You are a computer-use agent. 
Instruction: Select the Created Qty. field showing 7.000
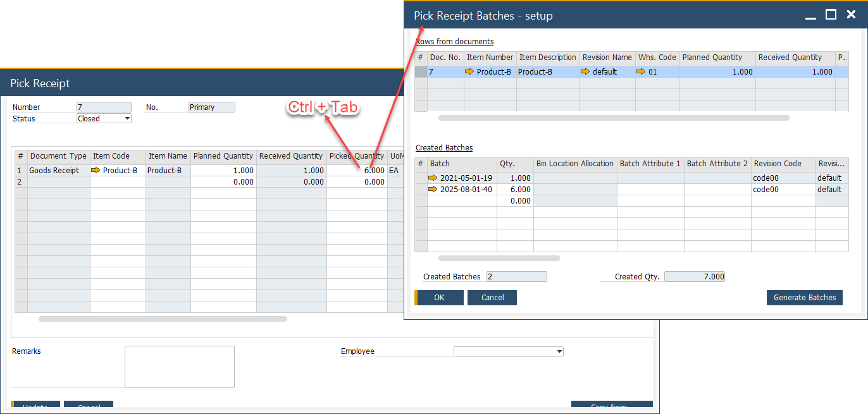click(694, 276)
